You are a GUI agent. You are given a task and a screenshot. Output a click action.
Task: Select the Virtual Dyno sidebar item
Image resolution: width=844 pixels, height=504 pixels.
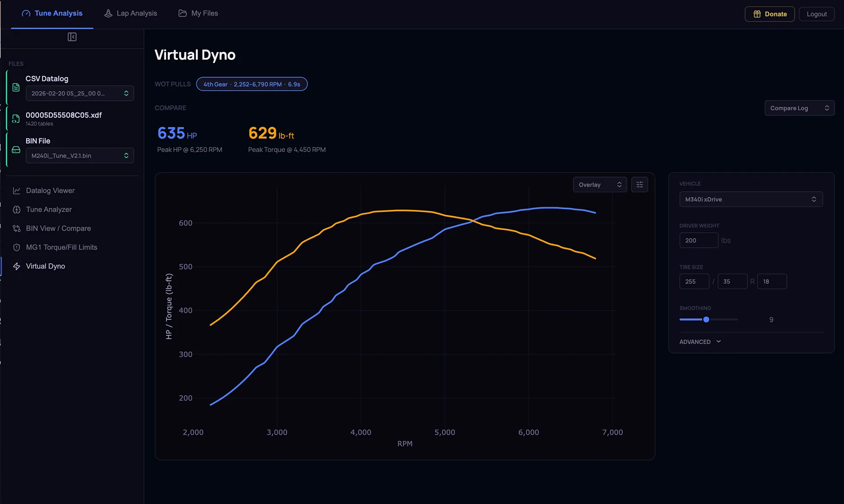pyautogui.click(x=72, y=266)
